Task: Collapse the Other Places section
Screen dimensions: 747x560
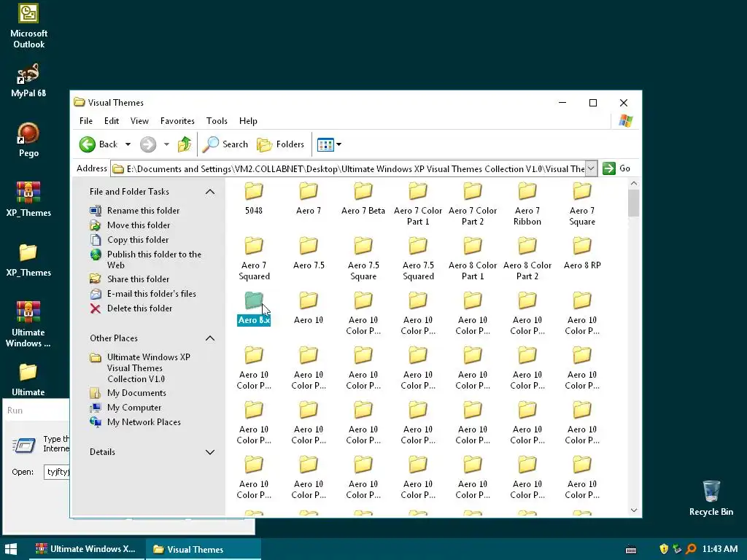Action: click(209, 338)
